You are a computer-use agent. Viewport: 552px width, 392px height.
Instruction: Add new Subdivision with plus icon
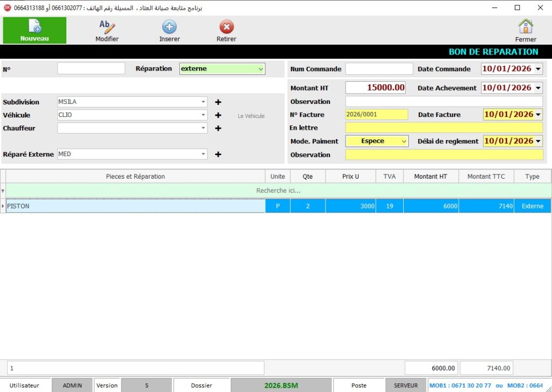coord(218,102)
